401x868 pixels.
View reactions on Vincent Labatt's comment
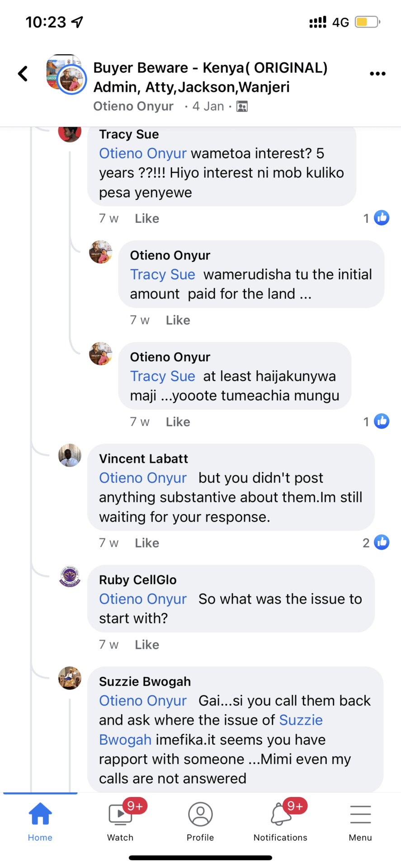point(382,542)
